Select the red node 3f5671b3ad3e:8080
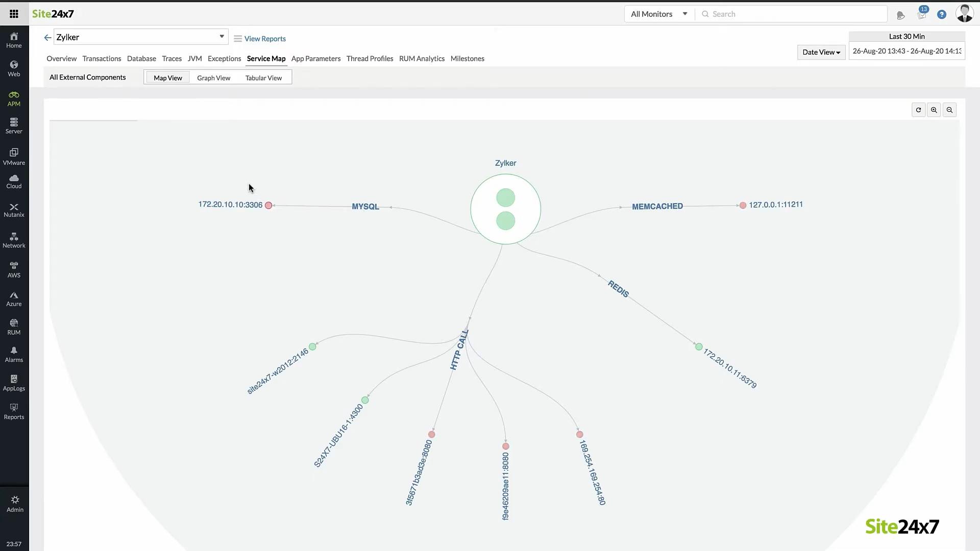The width and height of the screenshot is (980, 551). 432,435
